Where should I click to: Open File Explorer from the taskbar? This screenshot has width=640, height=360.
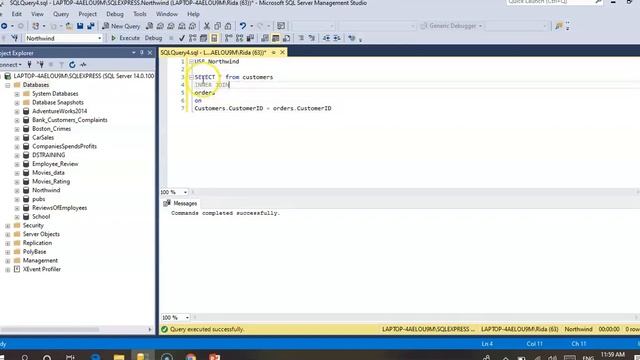click(119, 357)
